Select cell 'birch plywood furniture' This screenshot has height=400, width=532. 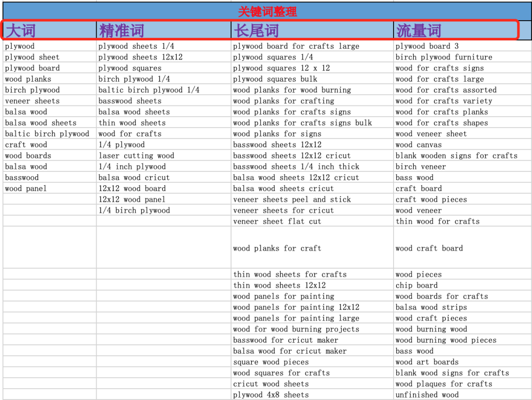click(463, 57)
